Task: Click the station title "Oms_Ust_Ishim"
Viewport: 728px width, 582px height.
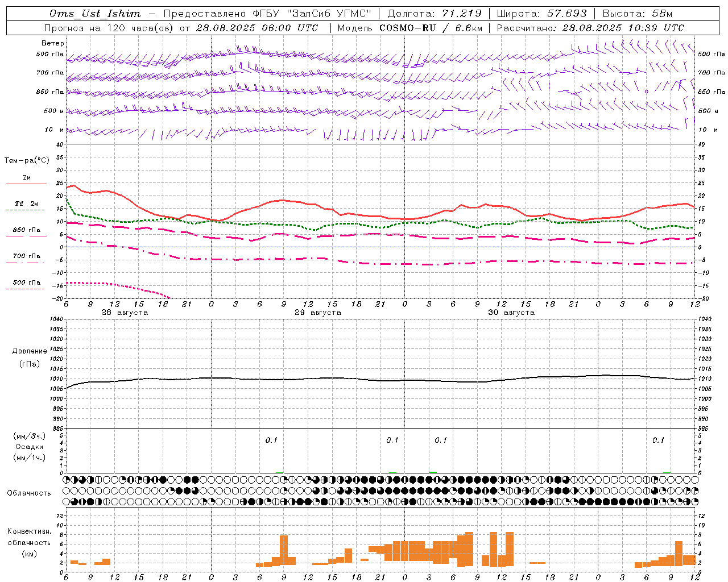Action: [x=95, y=14]
